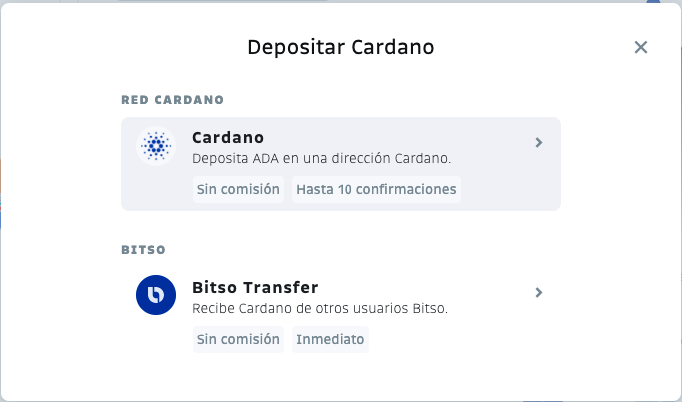This screenshot has height=402, width=682.
Task: Click the number '10' in confirmations tag
Action: (344, 189)
